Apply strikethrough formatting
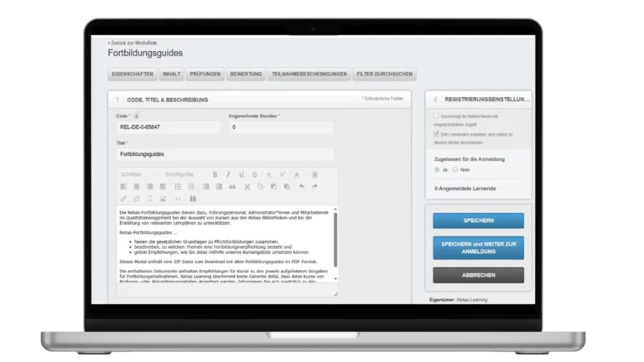644x362 pixels. coord(255,174)
